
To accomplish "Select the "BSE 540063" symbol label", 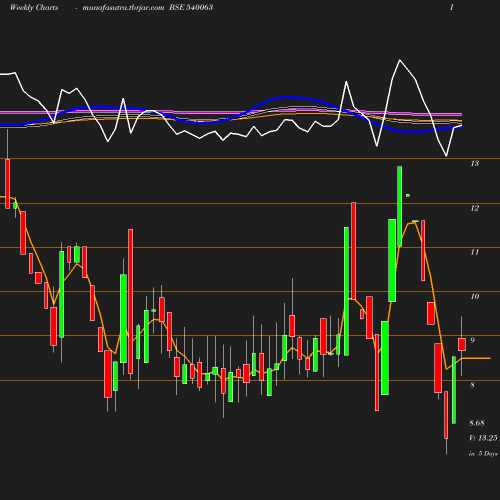I will coord(191,7).
